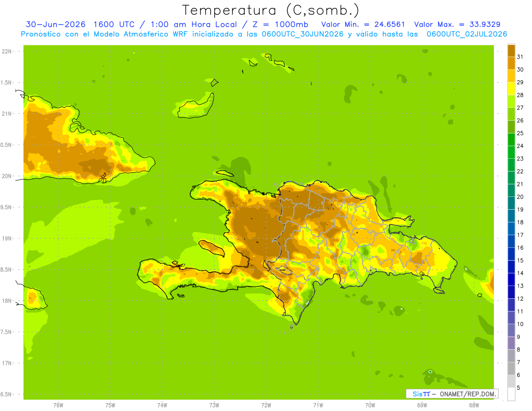Pick the teal legend band between 19 and 20
This screenshot has height=411, width=532.
click(x=511, y=203)
